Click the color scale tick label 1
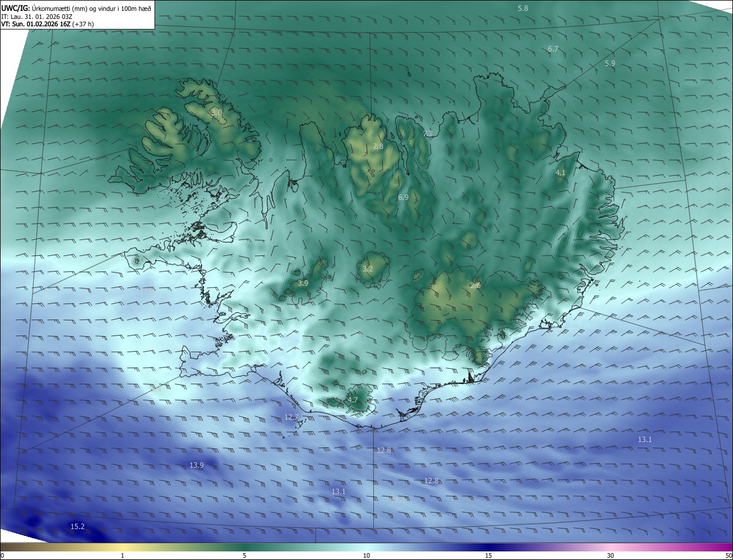 tap(123, 555)
